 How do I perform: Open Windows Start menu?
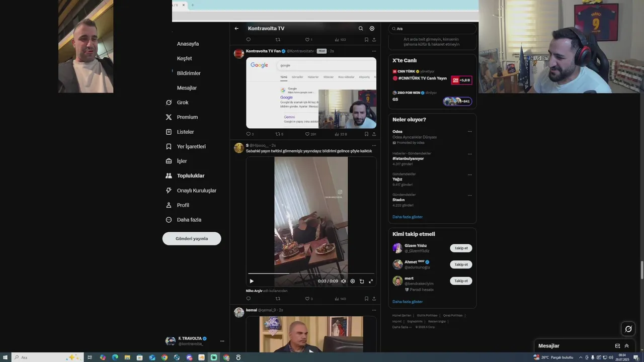pos(6,357)
